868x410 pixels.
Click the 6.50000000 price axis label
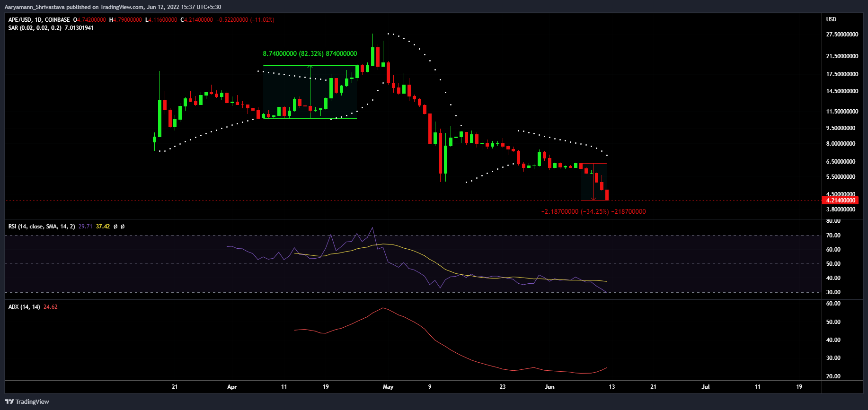(841, 162)
